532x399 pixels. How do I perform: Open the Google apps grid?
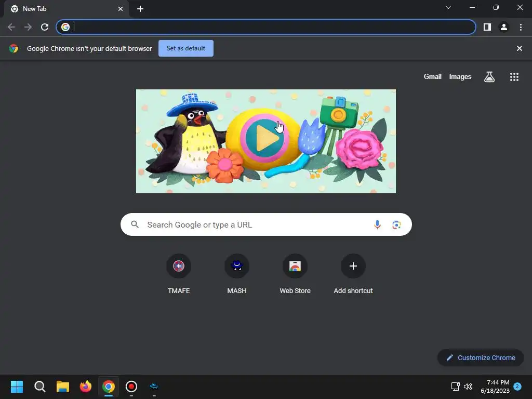(514, 77)
